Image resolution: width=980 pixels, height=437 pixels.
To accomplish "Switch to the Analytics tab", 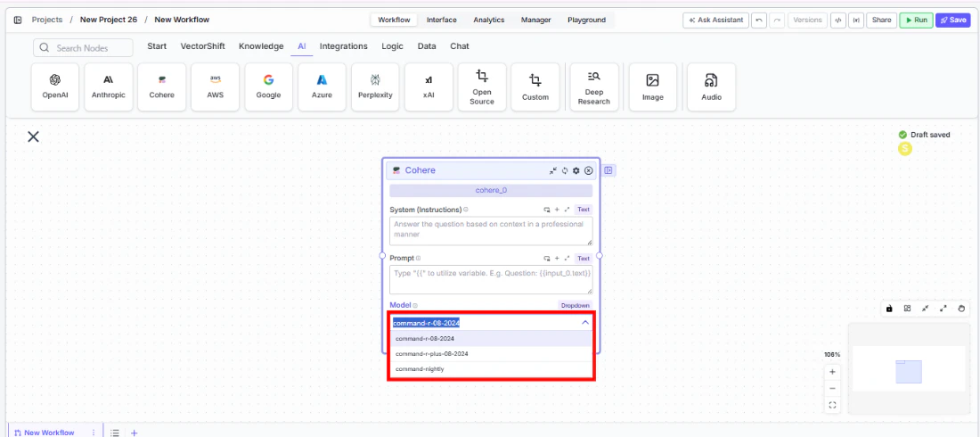I will 489,20.
